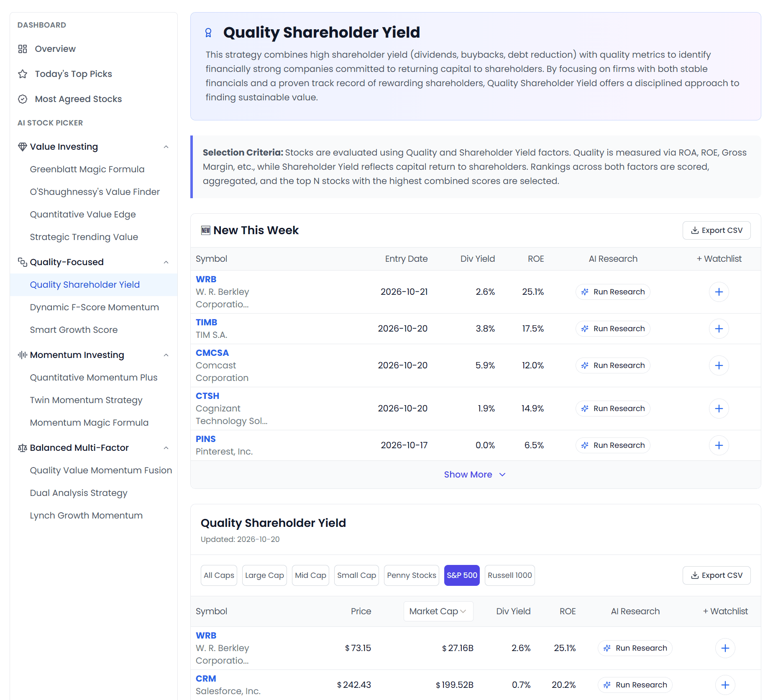
Task: Open Dynamic F-Score Momentum strategy
Action: tap(94, 307)
